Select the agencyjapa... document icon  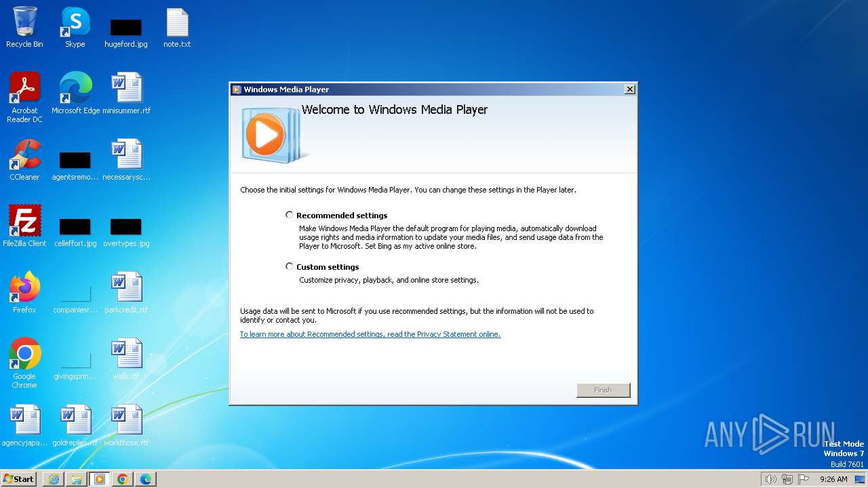click(x=24, y=425)
